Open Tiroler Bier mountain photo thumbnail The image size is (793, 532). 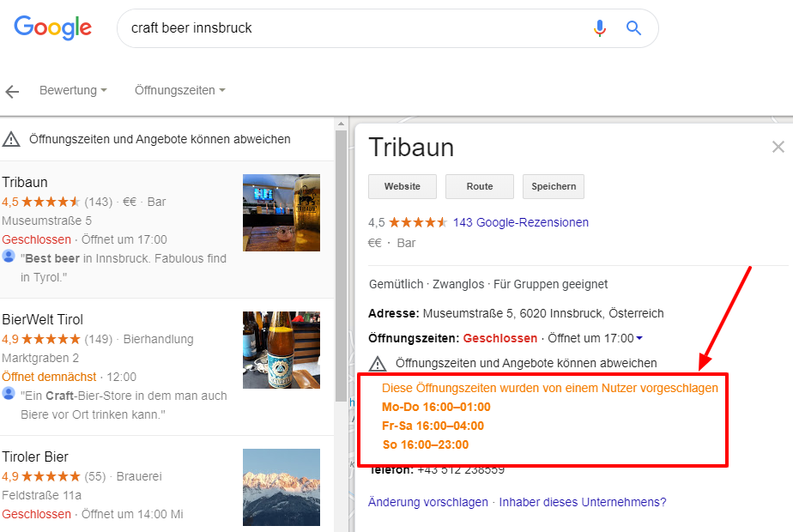281,487
